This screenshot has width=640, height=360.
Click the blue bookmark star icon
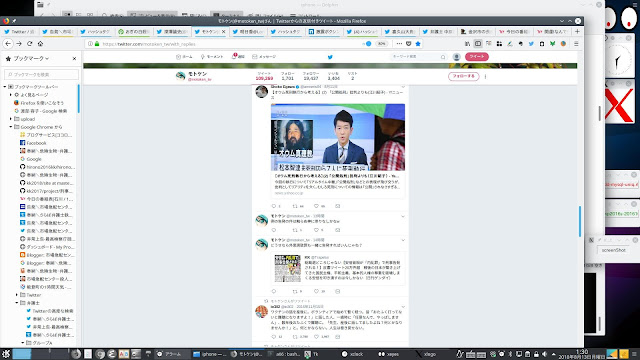(418, 44)
